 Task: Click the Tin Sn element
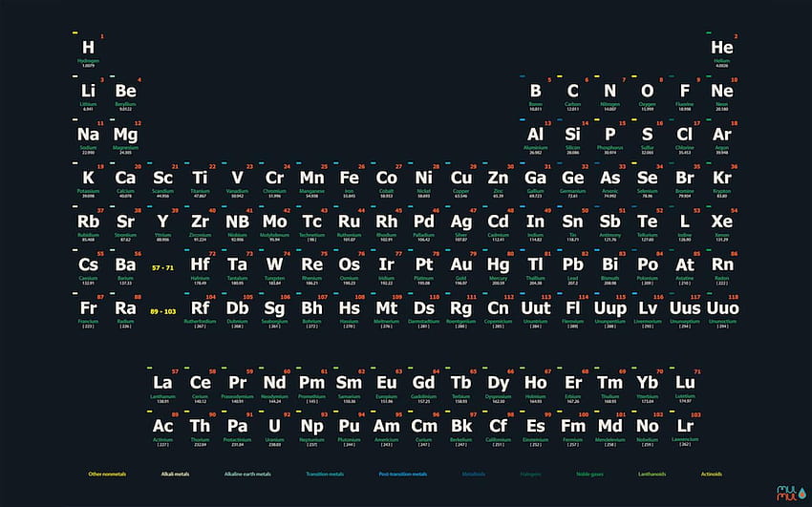point(573,224)
